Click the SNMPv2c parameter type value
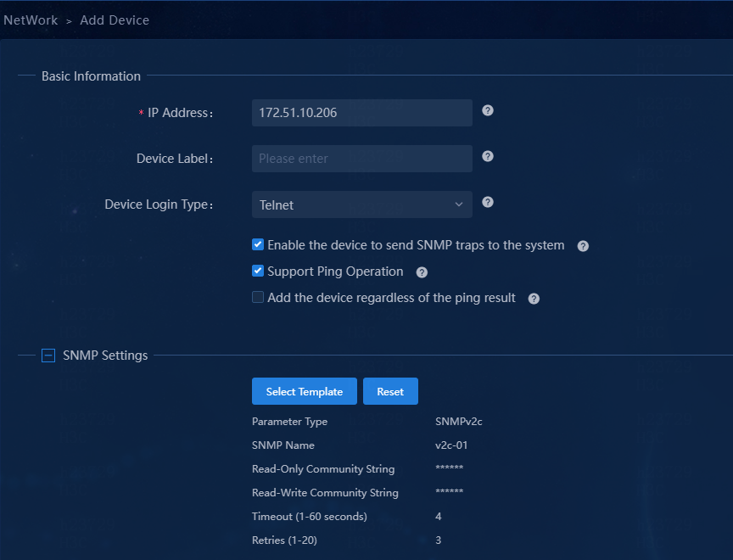Image resolution: width=733 pixels, height=560 pixels. (x=459, y=421)
